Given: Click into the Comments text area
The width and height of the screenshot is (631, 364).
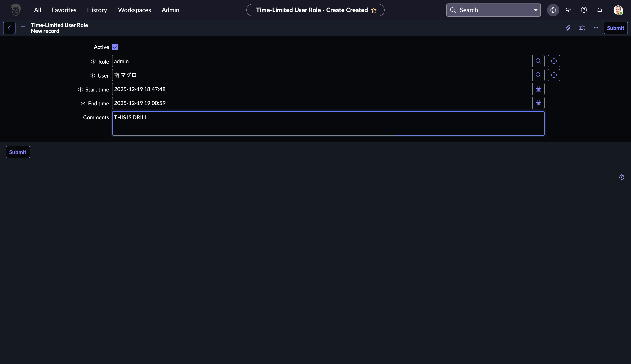Looking at the screenshot, I should click(x=328, y=124).
